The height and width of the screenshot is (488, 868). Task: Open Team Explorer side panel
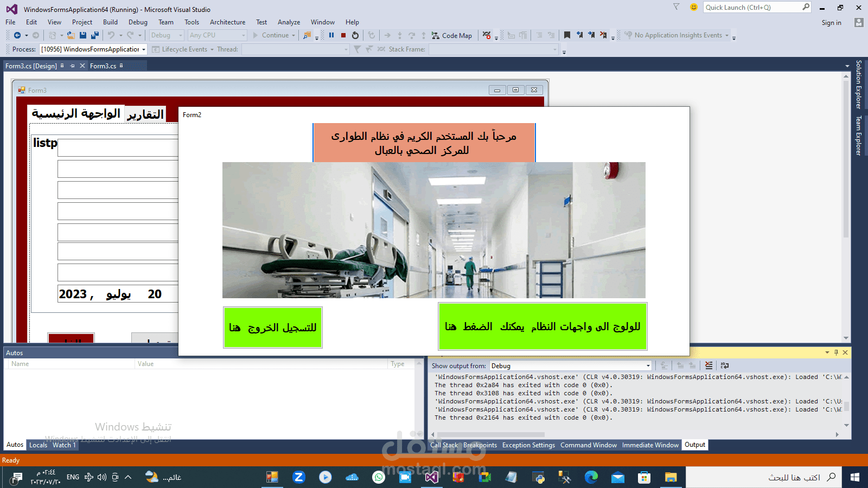859,136
